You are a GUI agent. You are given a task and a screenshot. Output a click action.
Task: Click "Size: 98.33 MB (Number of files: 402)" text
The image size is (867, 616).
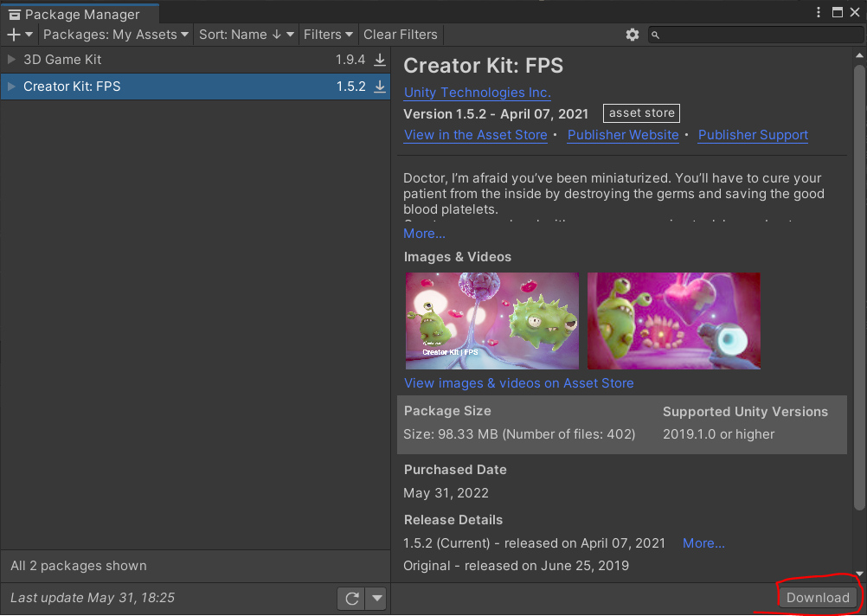coord(519,434)
